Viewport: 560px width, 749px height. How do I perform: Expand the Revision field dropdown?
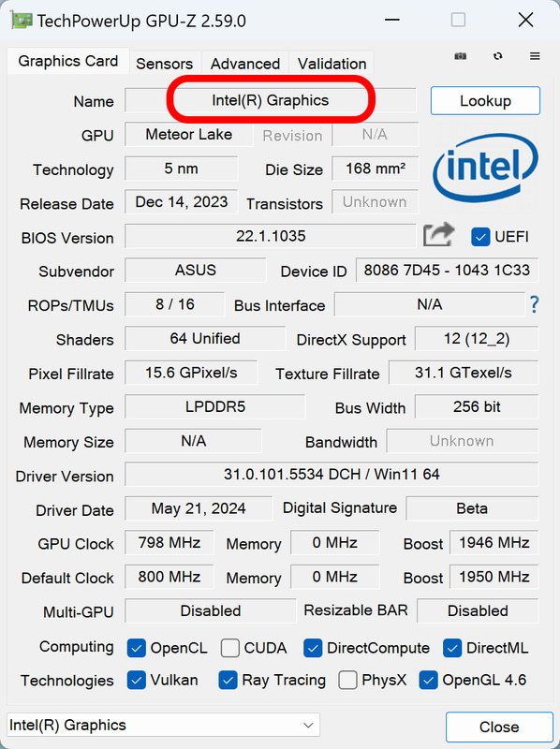[x=374, y=135]
